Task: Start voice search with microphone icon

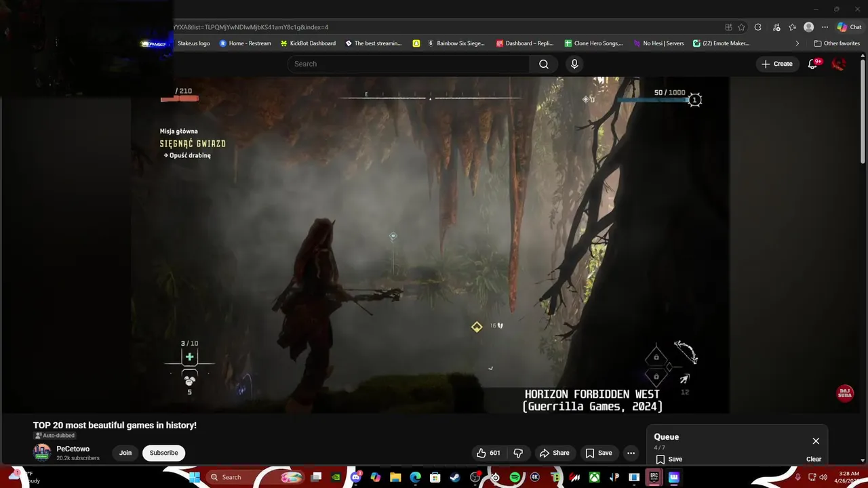Action: click(574, 64)
